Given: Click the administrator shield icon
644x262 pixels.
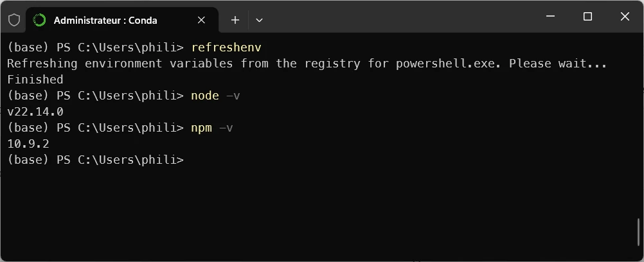Looking at the screenshot, I should pyautogui.click(x=14, y=20).
